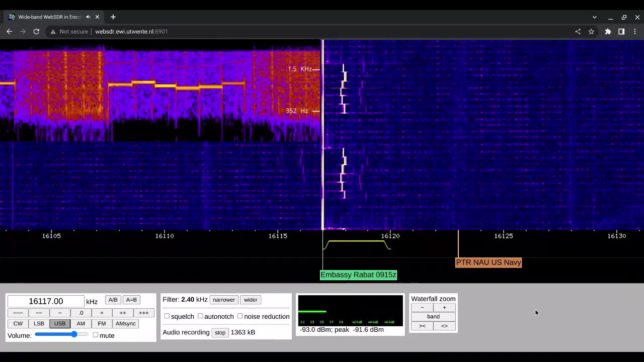Mute the WebSDR tab audio icon

point(88,17)
